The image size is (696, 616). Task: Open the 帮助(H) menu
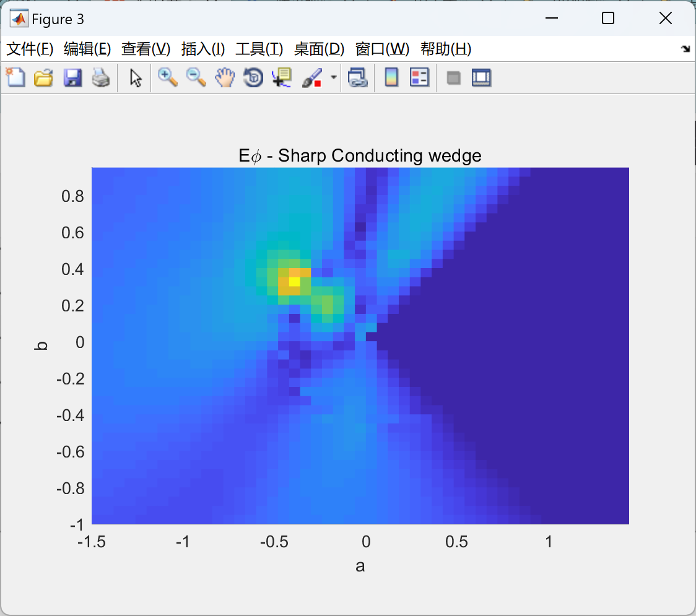click(x=446, y=49)
